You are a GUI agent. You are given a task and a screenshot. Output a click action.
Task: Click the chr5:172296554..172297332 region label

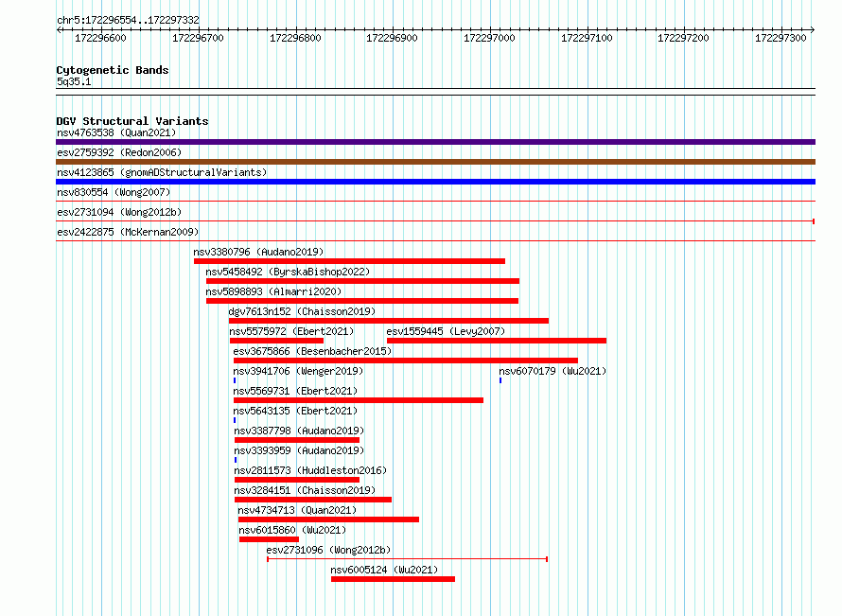point(128,20)
